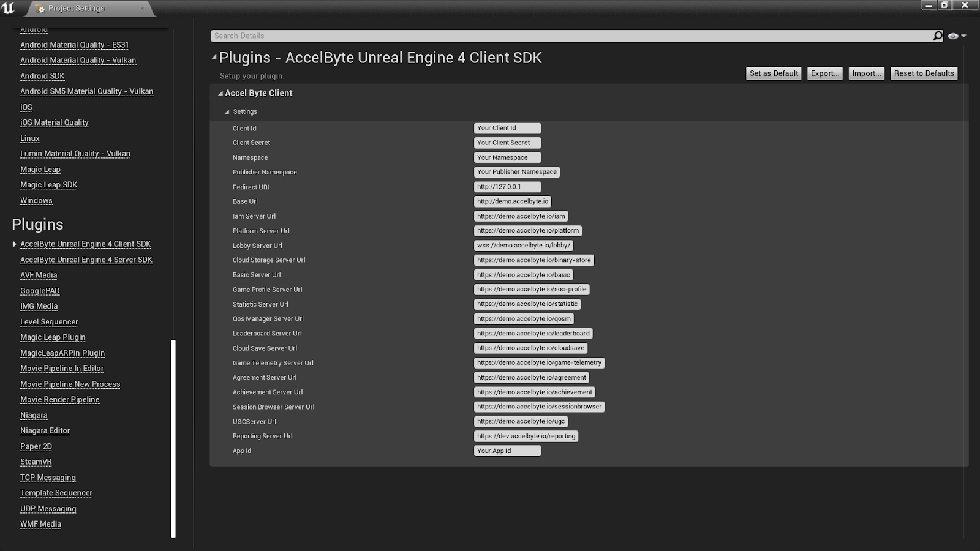Open Magic Leap SDK settings
980x551 pixels.
[x=48, y=185]
